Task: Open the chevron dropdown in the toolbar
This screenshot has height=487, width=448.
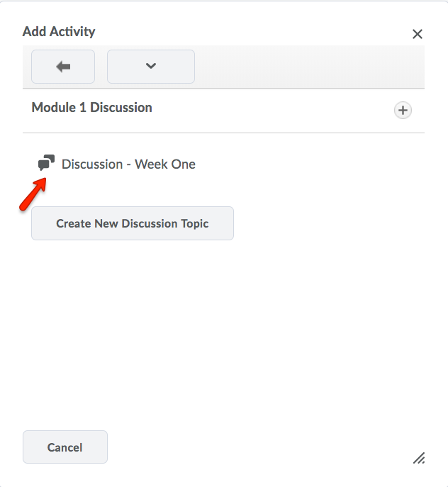Action: pyautogui.click(x=150, y=67)
